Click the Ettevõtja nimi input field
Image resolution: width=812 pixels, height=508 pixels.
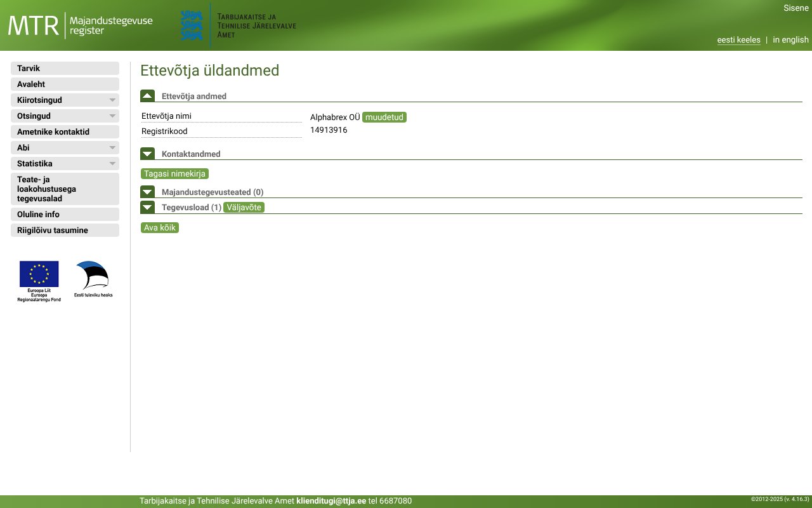(221, 116)
